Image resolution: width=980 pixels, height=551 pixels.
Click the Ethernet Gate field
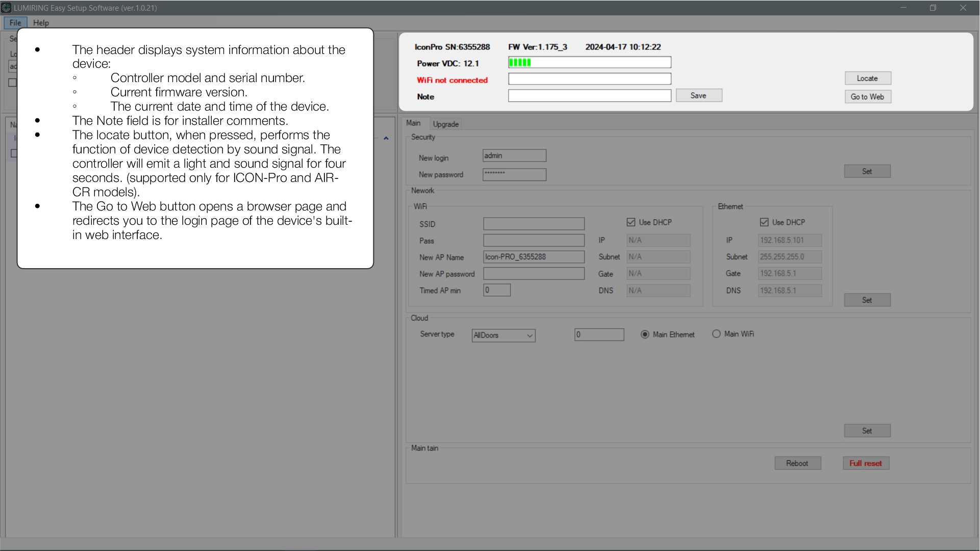point(790,273)
